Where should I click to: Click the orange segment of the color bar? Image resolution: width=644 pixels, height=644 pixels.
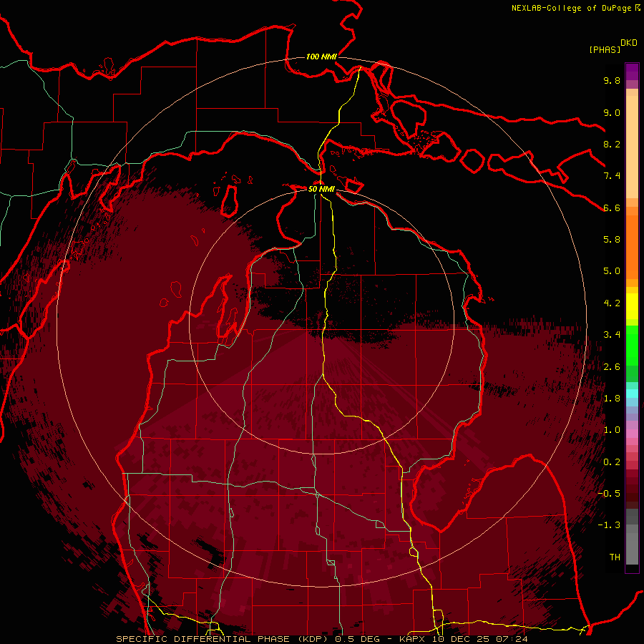click(632, 246)
